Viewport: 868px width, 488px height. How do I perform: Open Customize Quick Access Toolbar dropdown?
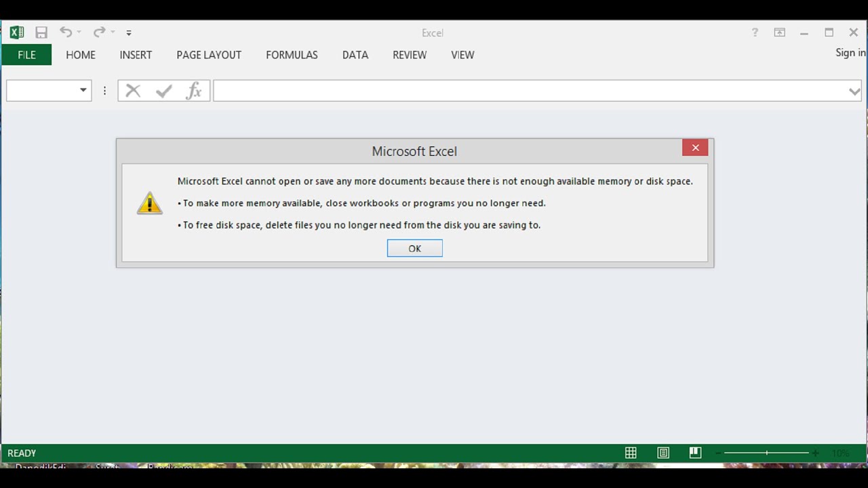[129, 33]
